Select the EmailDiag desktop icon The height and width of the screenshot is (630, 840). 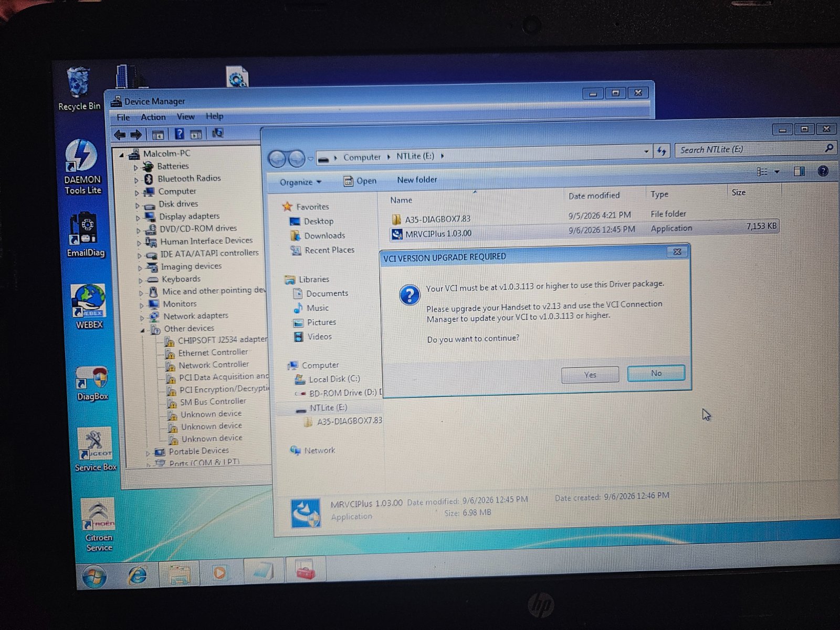(86, 235)
